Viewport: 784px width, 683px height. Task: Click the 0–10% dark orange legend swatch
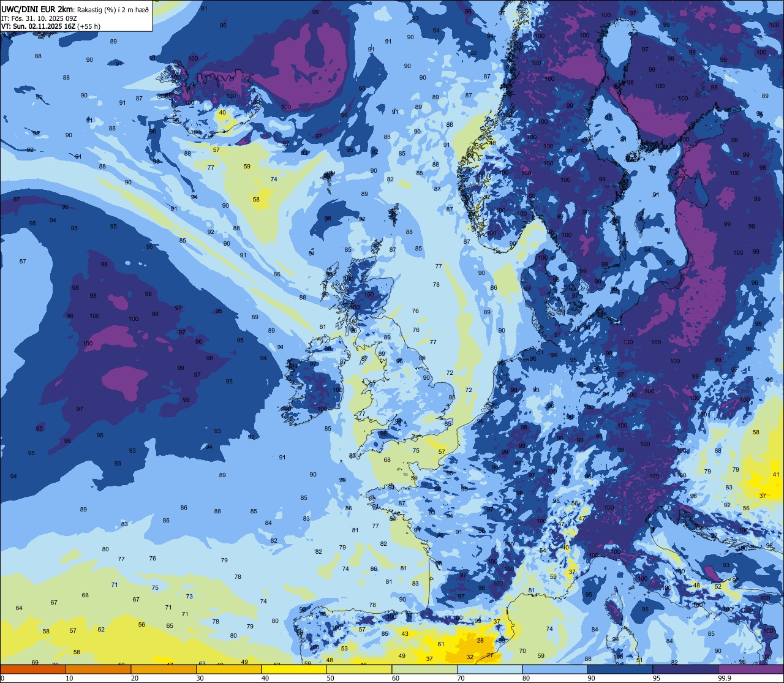click(x=33, y=669)
